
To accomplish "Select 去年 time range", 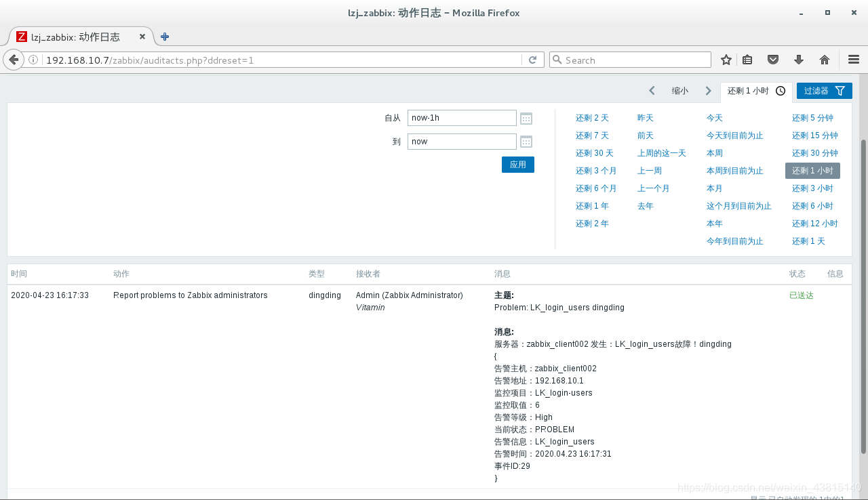I will (x=646, y=206).
